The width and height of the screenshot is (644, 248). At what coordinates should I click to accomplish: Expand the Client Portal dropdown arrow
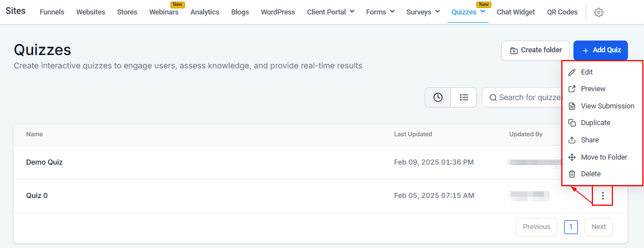352,12
